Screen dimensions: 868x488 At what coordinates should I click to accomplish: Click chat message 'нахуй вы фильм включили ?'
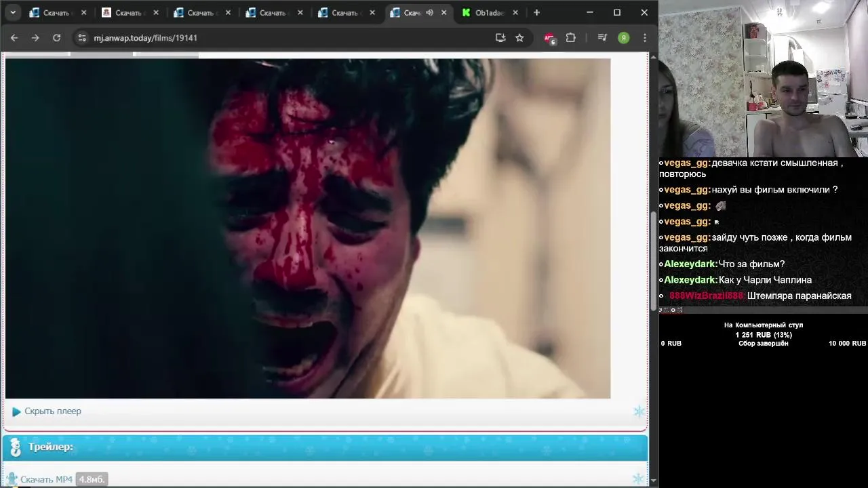point(774,190)
